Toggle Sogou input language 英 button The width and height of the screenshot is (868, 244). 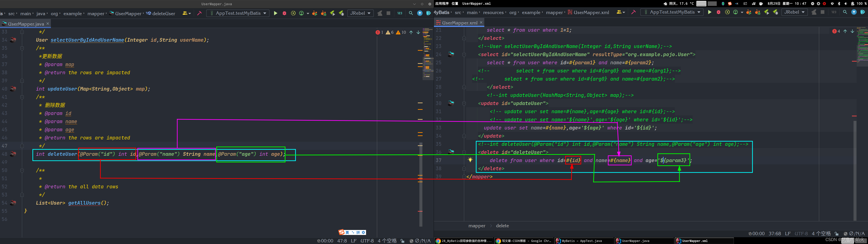click(347, 232)
